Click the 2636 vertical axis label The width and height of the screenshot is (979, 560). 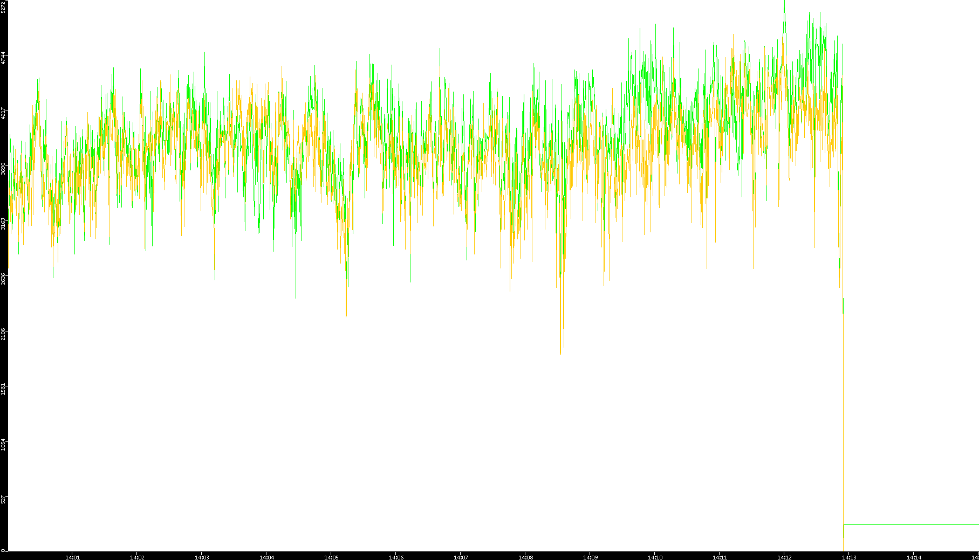pos(3,279)
